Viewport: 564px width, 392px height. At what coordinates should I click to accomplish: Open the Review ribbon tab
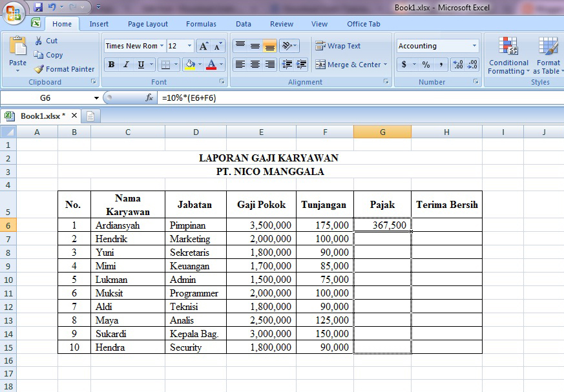pos(281,24)
